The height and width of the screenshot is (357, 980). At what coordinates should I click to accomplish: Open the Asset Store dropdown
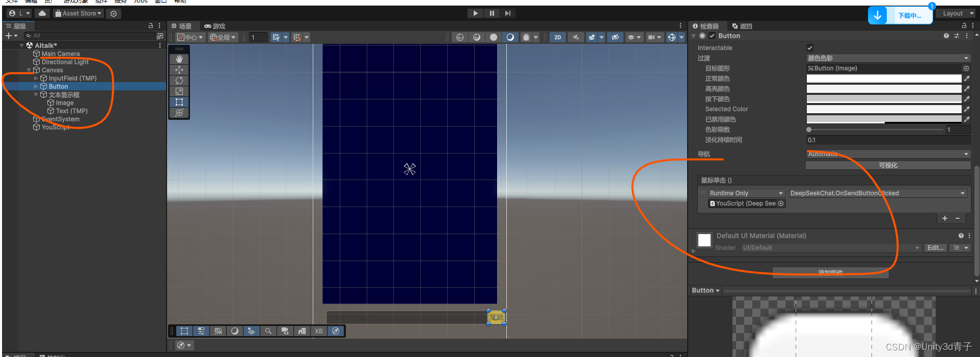click(78, 13)
